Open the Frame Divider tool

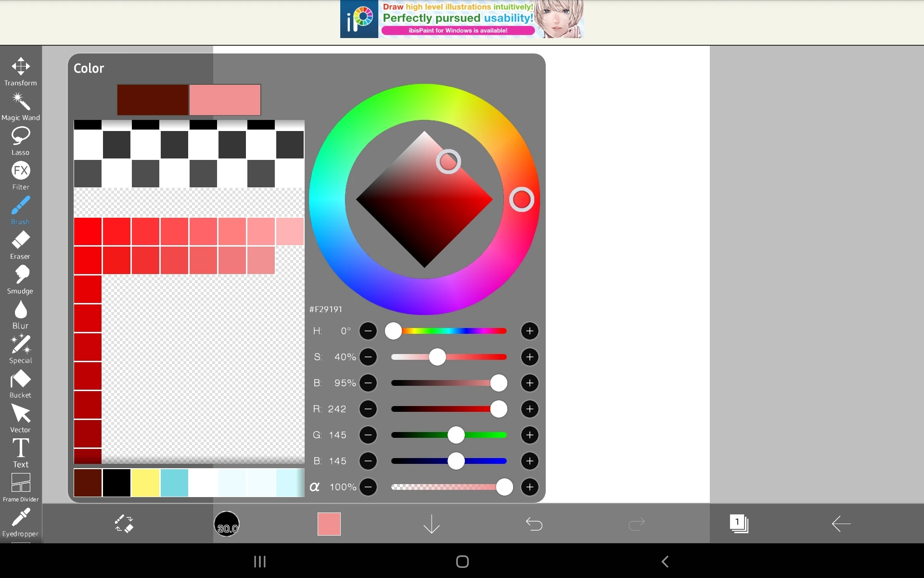pyautogui.click(x=20, y=484)
